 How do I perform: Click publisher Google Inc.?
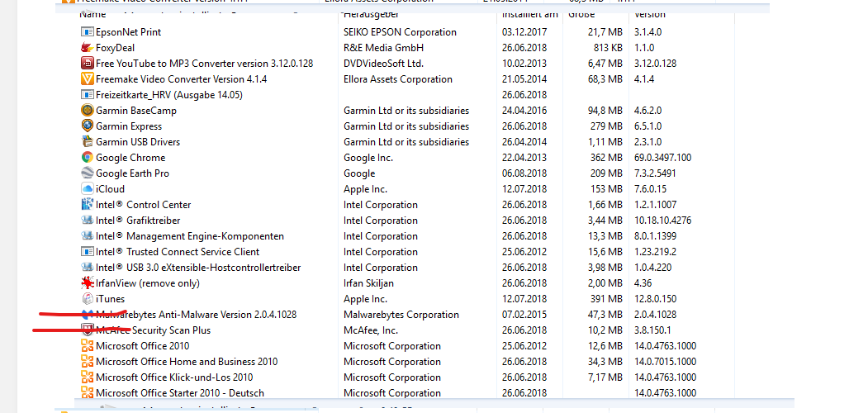368,157
